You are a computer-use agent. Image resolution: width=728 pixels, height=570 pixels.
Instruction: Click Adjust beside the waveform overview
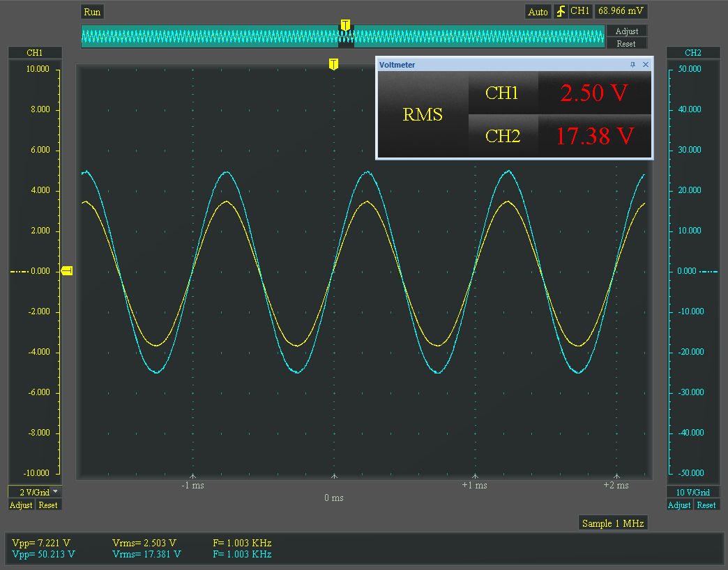[x=626, y=31]
